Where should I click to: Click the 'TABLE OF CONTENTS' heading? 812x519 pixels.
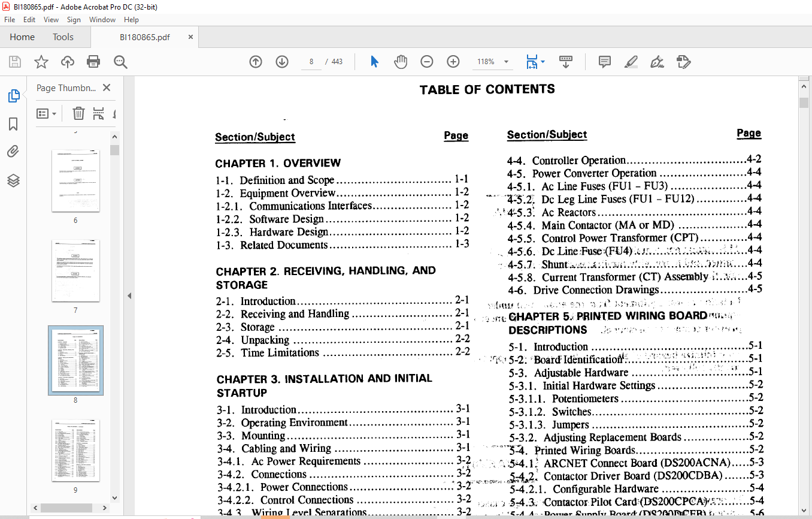tap(487, 90)
